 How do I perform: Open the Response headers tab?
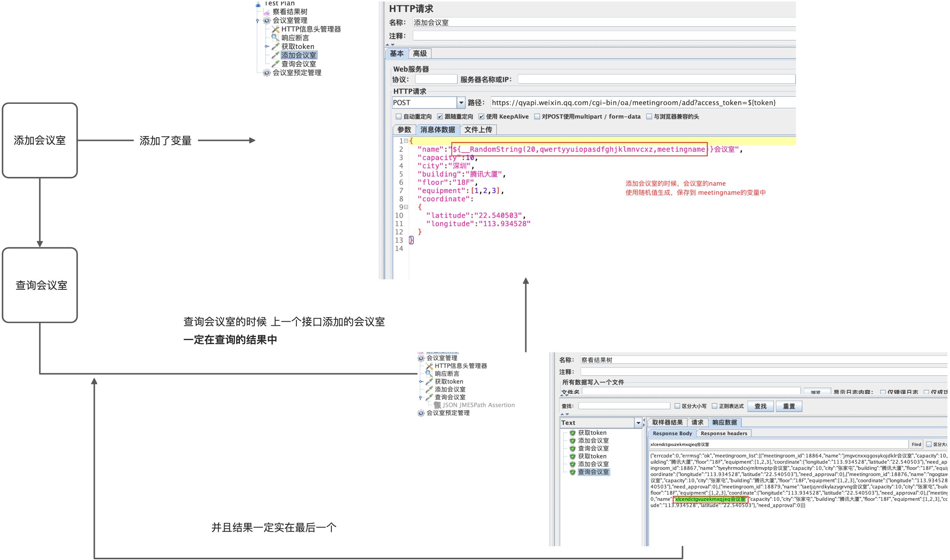(725, 434)
